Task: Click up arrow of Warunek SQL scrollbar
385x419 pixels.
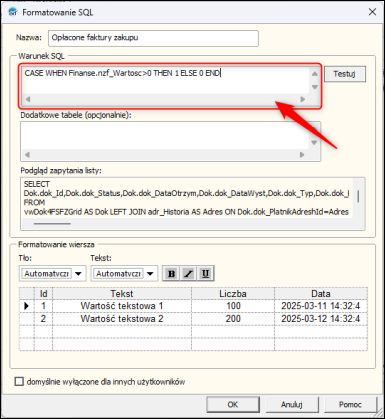Action: (315, 74)
